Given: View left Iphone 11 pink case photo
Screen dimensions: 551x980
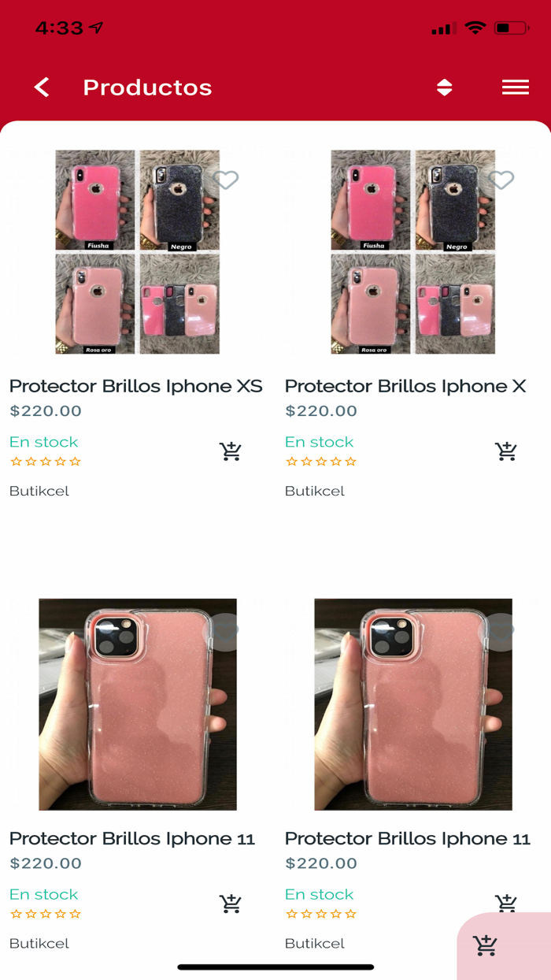Looking at the screenshot, I should pyautogui.click(x=138, y=704).
